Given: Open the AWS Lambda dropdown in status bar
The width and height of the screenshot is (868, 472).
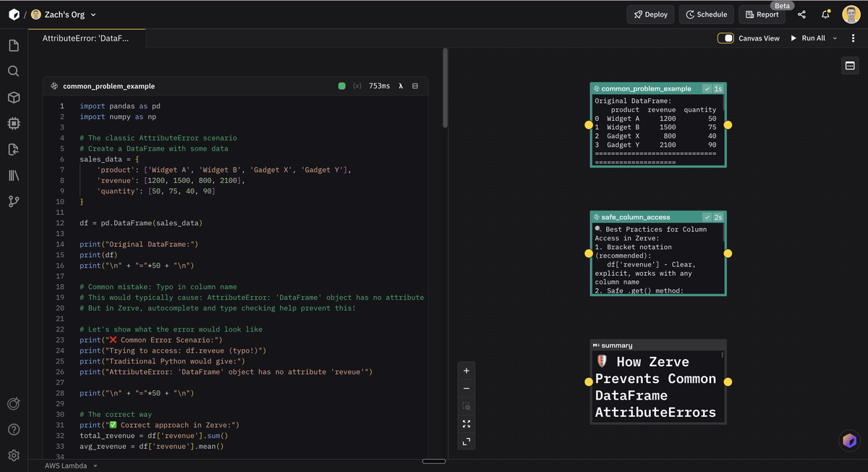Looking at the screenshot, I should [x=71, y=465].
